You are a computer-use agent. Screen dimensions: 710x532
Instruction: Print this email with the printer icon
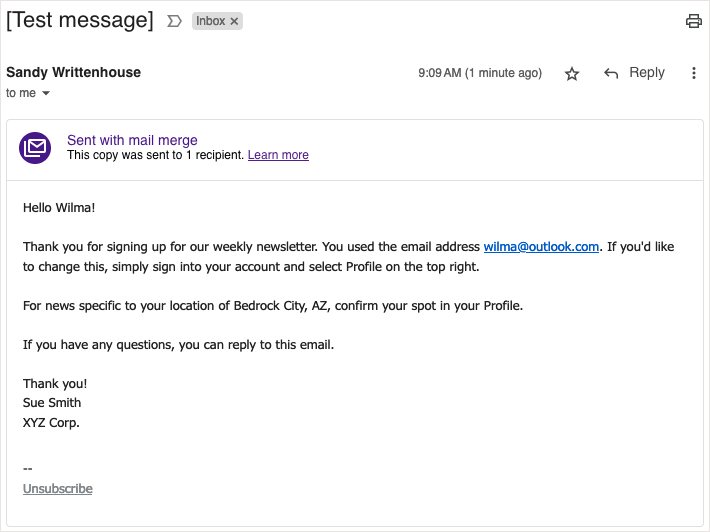click(693, 21)
